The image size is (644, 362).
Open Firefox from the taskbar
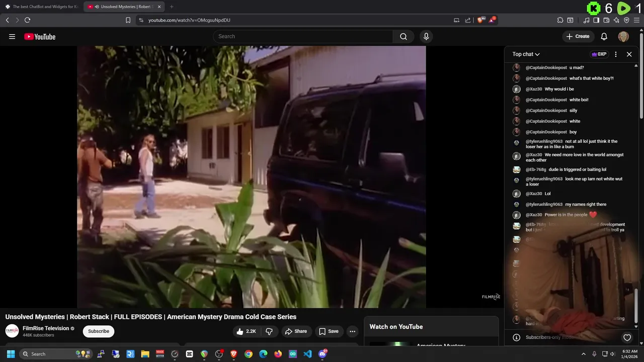278,354
